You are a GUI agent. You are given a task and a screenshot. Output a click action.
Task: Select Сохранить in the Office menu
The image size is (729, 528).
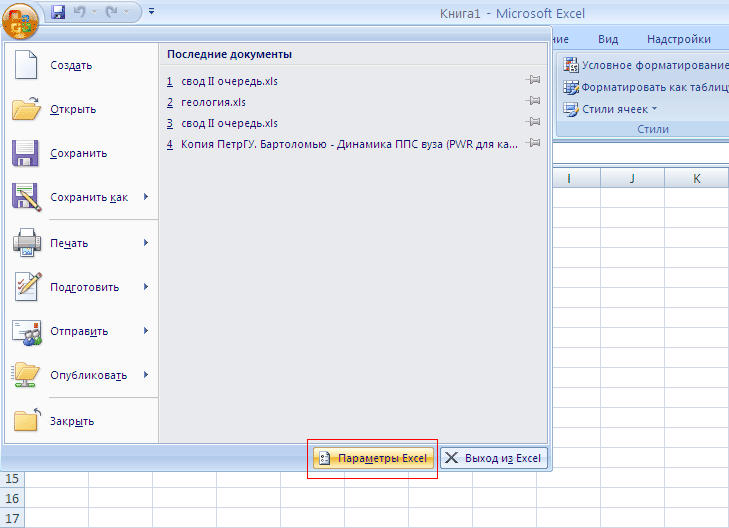pos(81,153)
